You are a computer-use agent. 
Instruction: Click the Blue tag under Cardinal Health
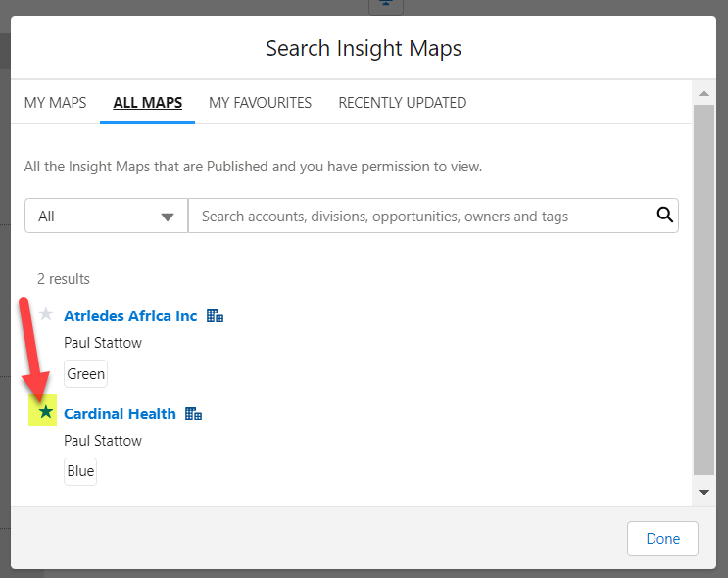[x=80, y=471]
